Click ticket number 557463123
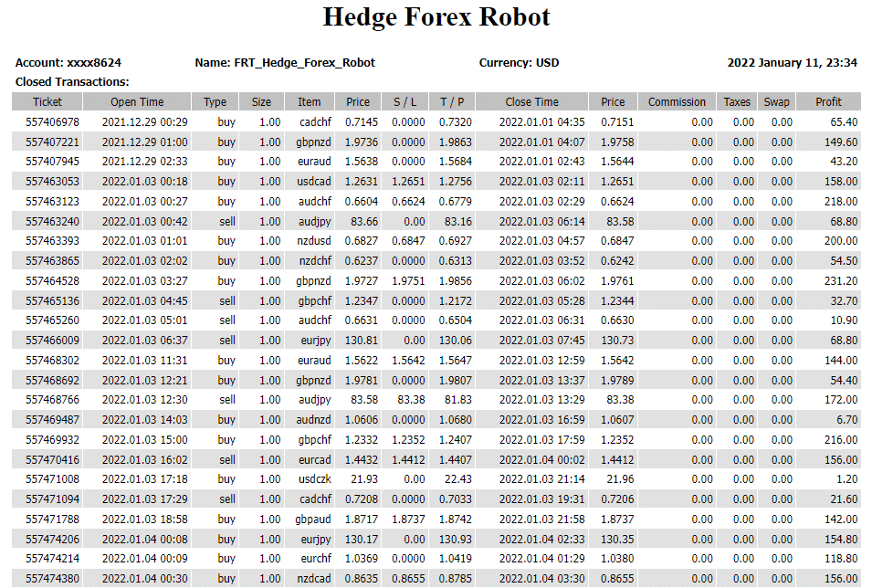The height and width of the screenshot is (588, 872). (x=52, y=202)
